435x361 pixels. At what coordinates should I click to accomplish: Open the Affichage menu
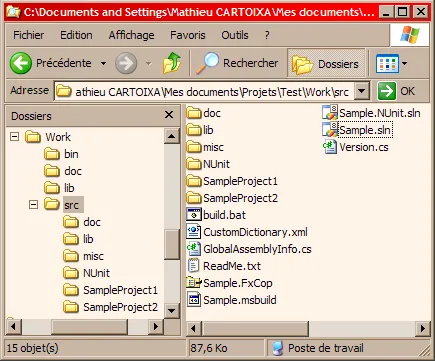pos(131,35)
